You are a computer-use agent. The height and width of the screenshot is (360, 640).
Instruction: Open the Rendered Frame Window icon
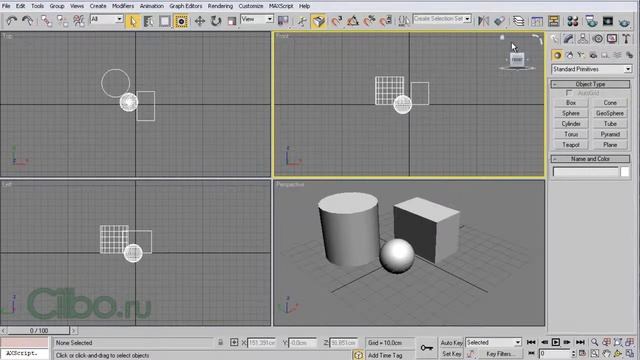607,21
